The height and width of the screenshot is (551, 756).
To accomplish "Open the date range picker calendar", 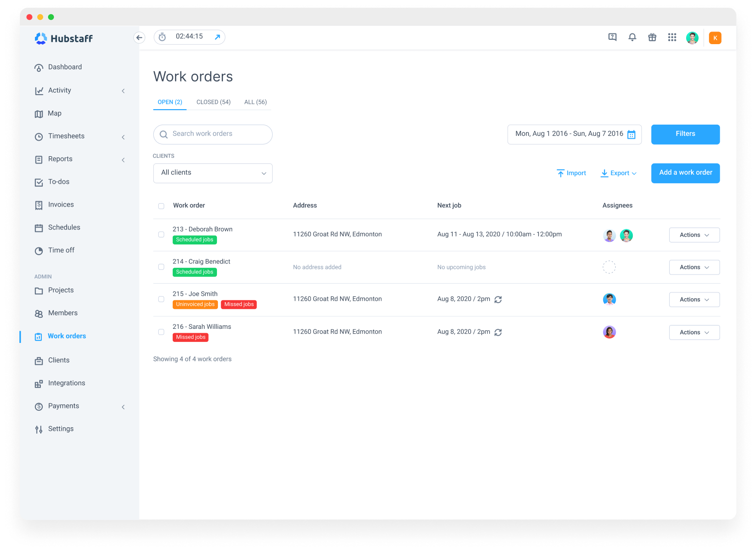I will pos(631,134).
